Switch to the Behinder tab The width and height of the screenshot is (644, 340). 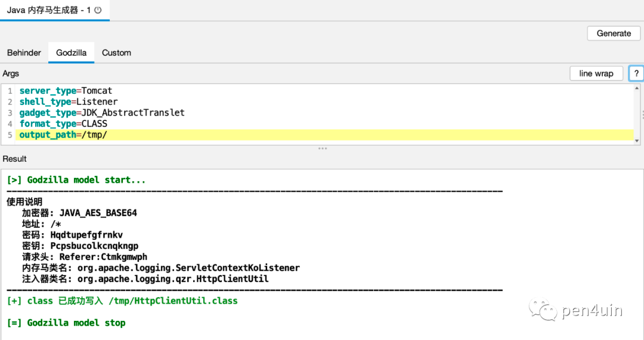[x=24, y=52]
